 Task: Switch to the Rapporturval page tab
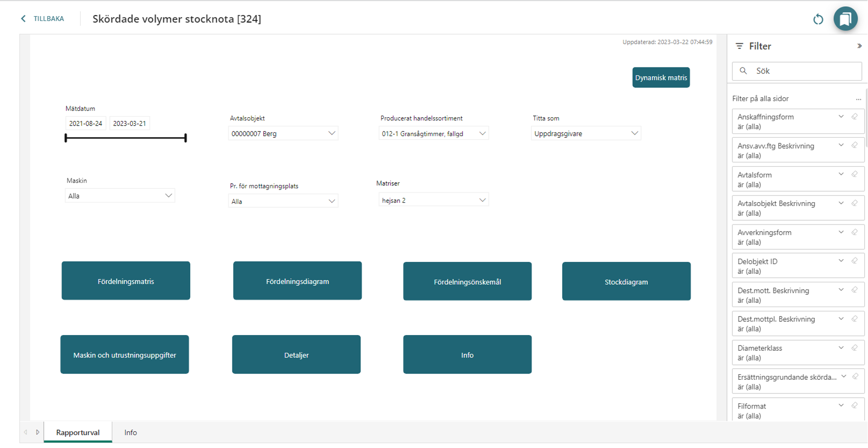(78, 432)
